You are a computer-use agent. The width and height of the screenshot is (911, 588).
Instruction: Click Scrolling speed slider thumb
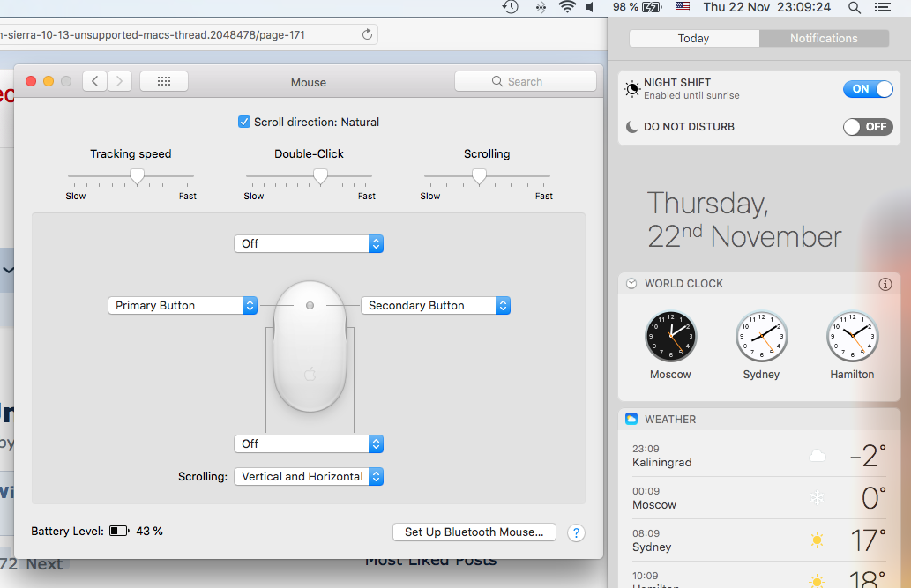point(479,176)
